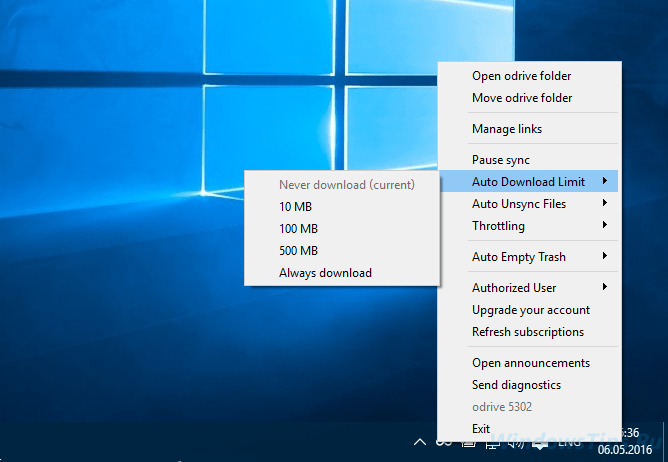
Task: Set auto download limit to 500 MB
Action: tap(342, 251)
